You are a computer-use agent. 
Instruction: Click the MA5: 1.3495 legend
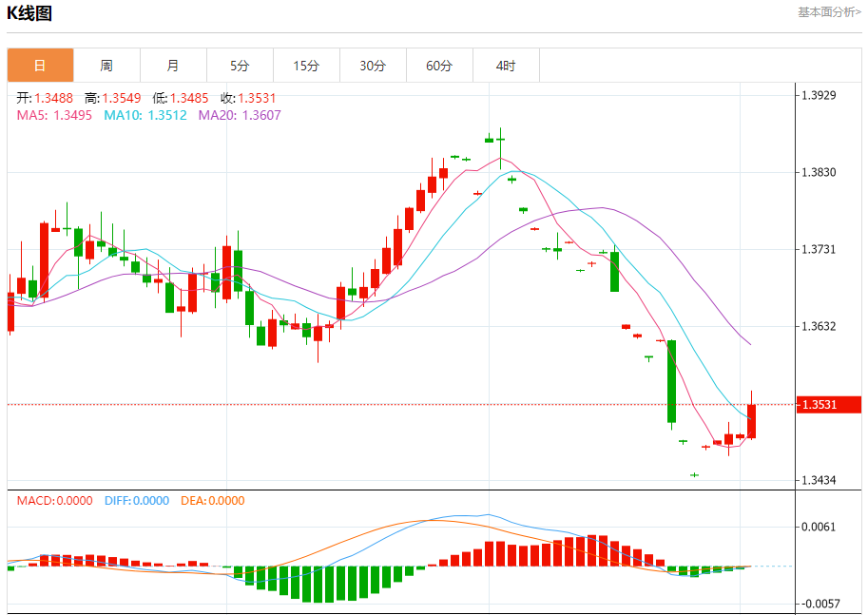click(54, 115)
